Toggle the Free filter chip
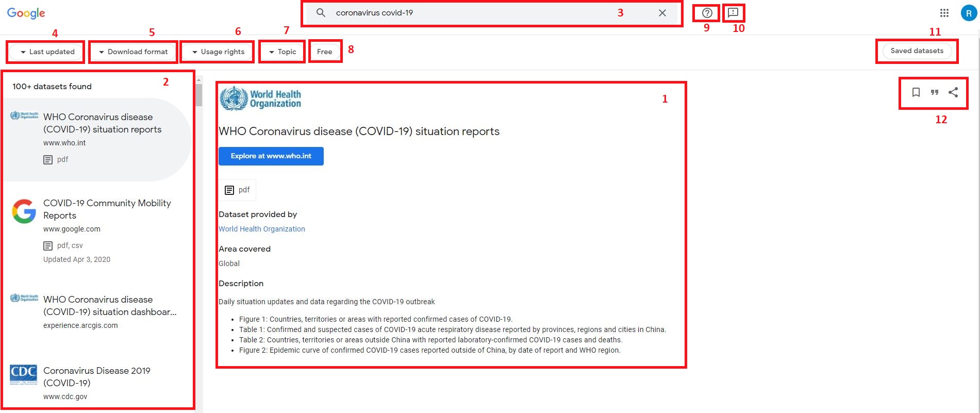Viewport: 980px width, 413px height. coord(325,52)
